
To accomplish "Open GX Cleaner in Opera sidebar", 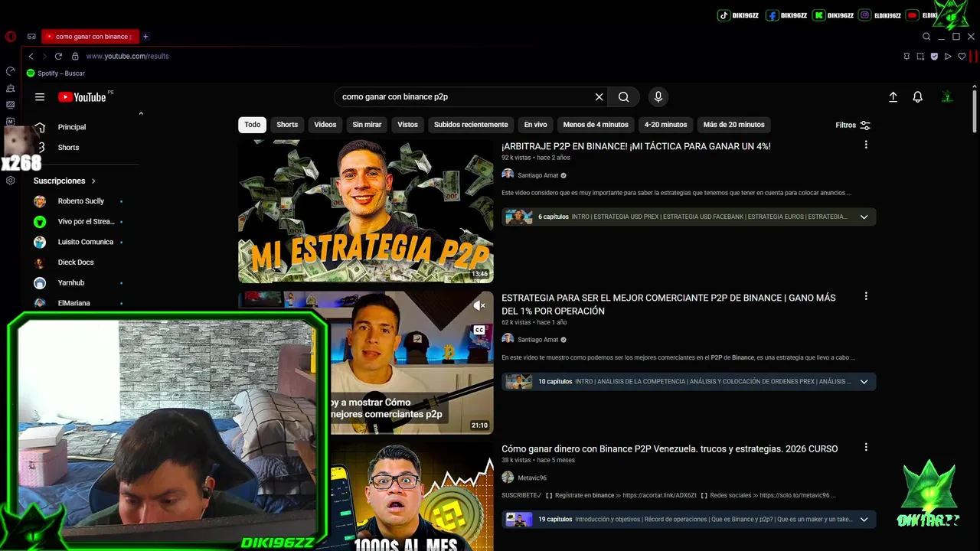I will tap(11, 88).
